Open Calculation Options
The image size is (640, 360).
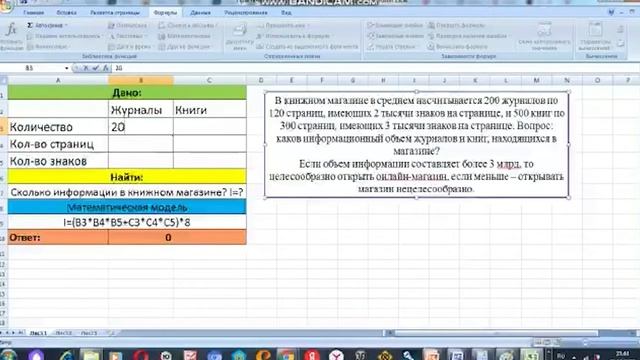point(595,36)
